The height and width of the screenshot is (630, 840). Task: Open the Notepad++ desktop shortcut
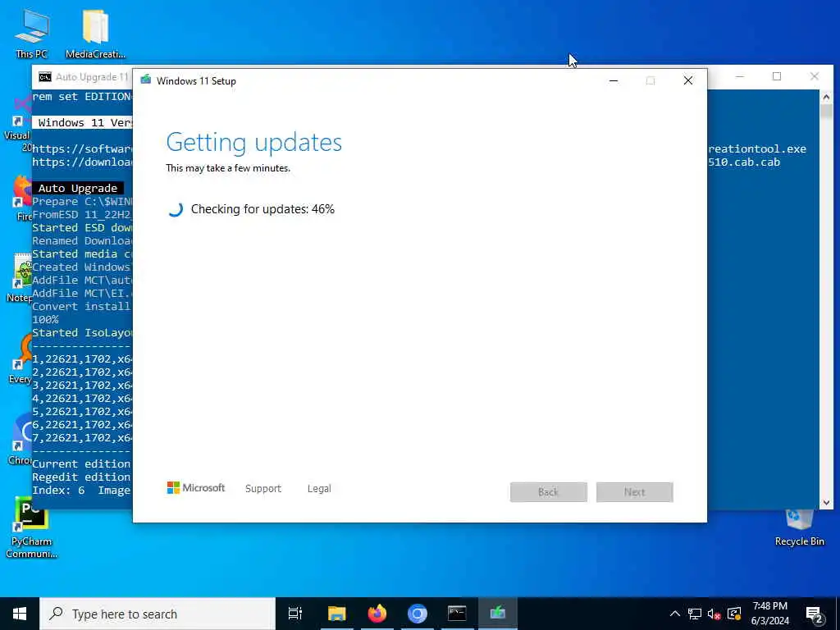pos(21,279)
